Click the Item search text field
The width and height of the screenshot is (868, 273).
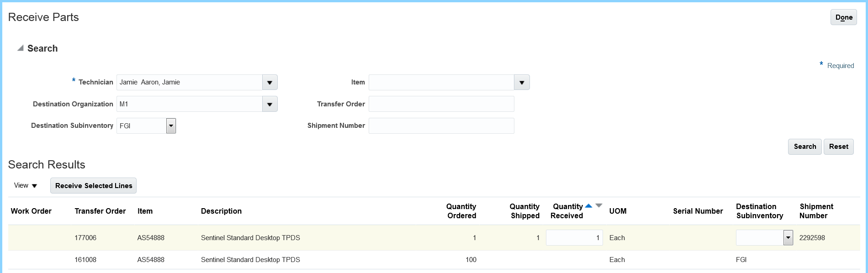(x=441, y=83)
